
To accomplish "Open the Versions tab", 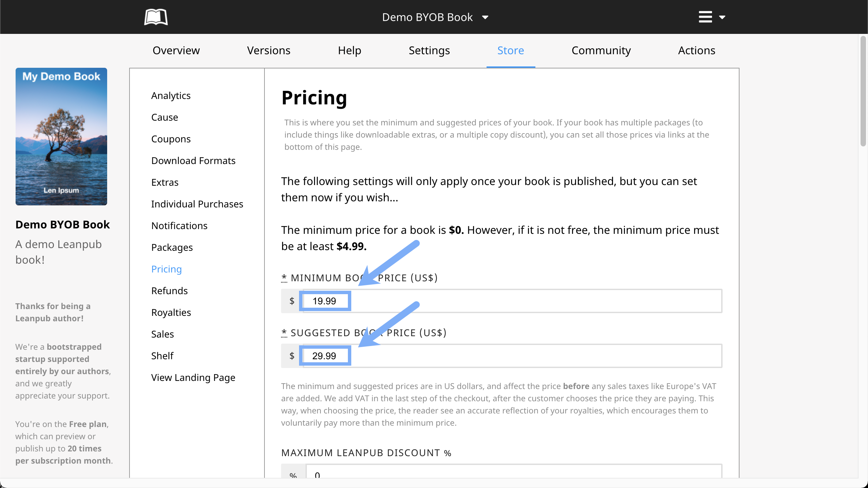I will tap(269, 50).
